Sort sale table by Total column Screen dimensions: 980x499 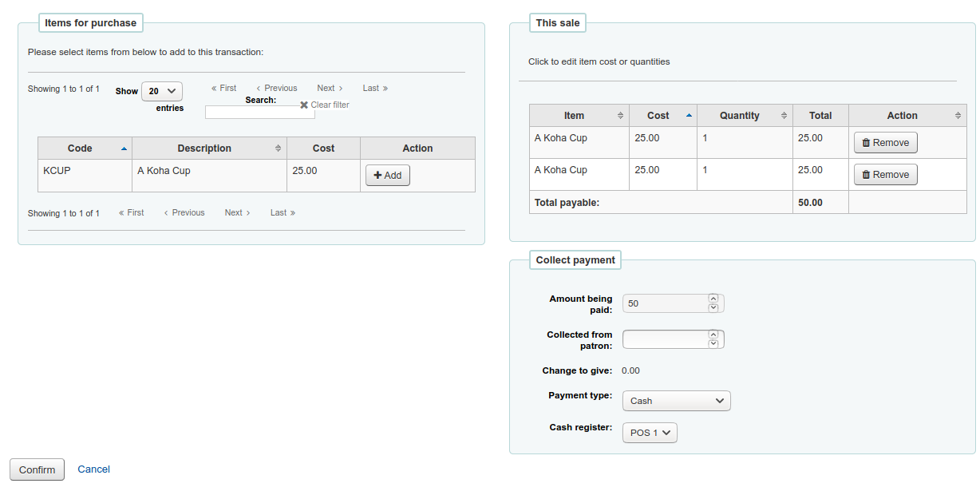coord(820,116)
